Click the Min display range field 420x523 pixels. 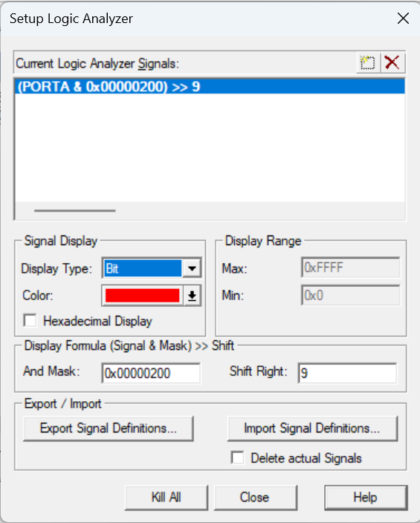pos(351,296)
